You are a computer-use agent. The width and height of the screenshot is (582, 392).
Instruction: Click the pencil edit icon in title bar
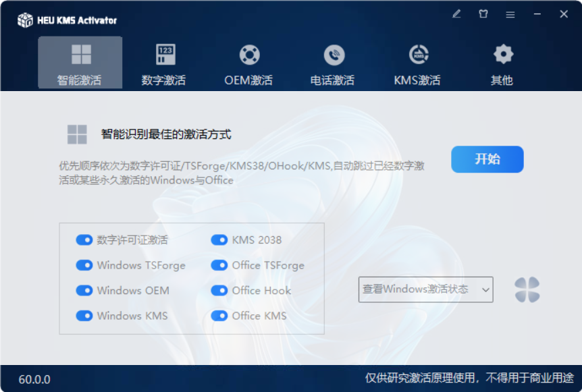457,14
